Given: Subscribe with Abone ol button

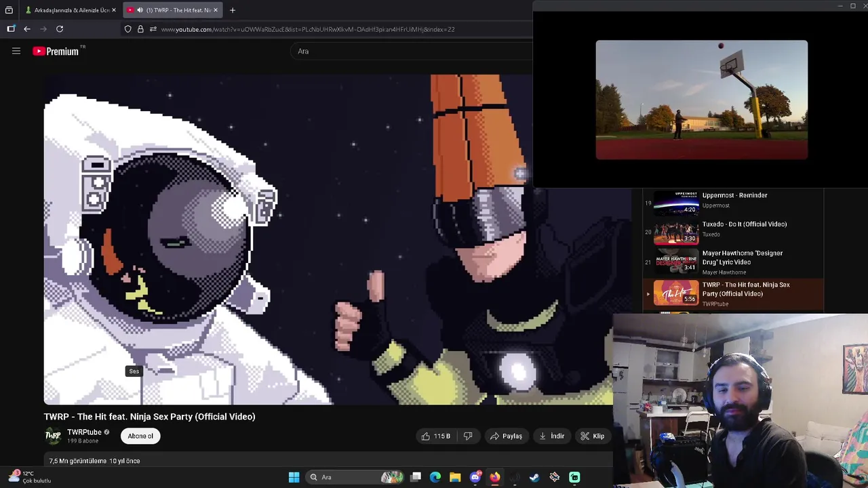Looking at the screenshot, I should 140,436.
